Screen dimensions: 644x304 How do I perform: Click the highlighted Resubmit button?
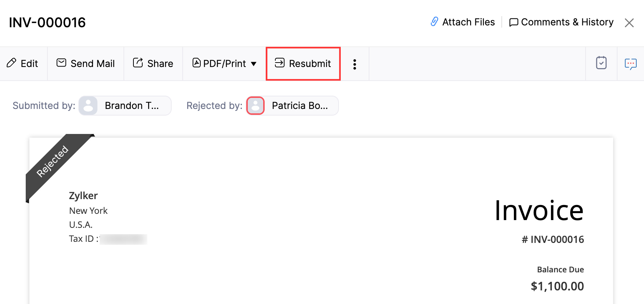pos(303,63)
